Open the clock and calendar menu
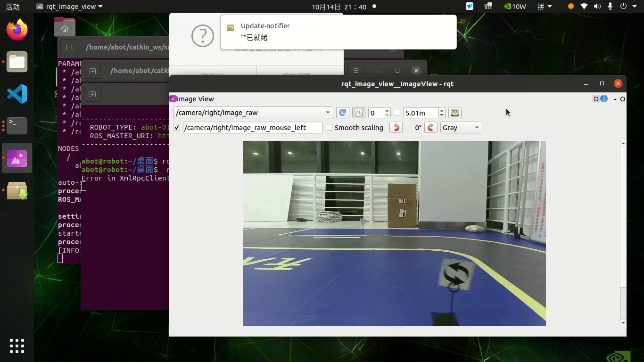The image size is (644, 362). click(339, 7)
